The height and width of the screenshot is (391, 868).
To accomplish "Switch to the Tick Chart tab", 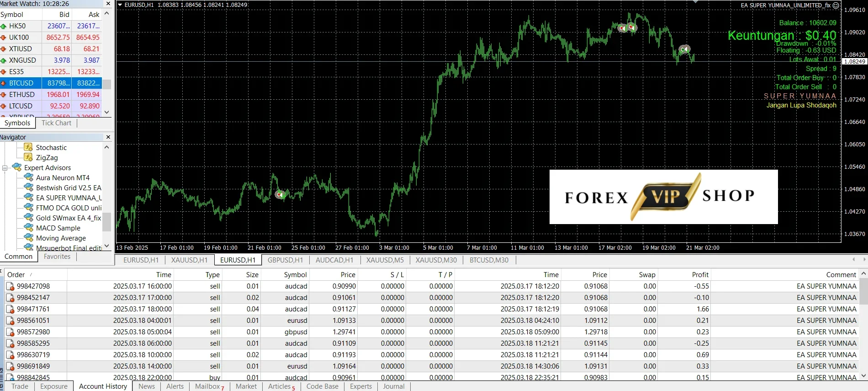I will [56, 123].
